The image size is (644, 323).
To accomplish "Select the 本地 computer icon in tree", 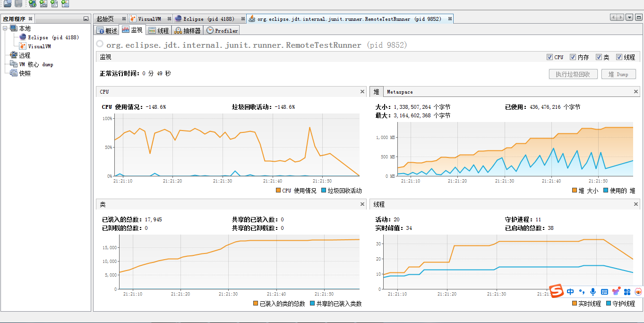I will (13, 28).
